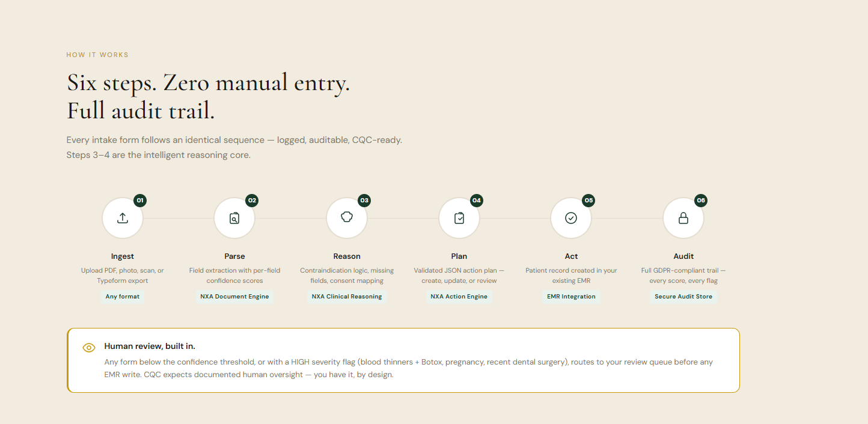Click the Act checkmark circle icon
Viewport: 868px width, 424px height.
[571, 218]
